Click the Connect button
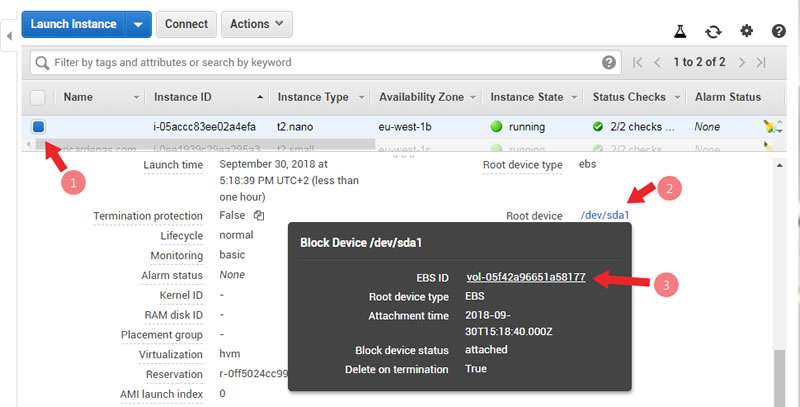 [186, 24]
